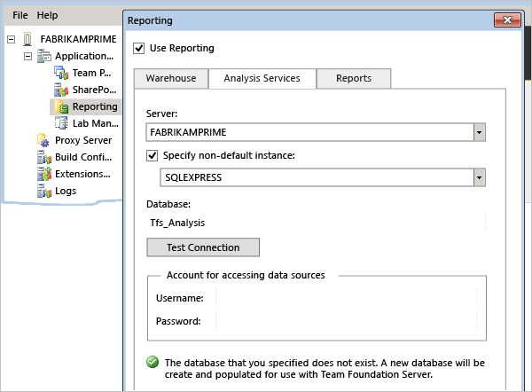The image size is (532, 392).
Task: Collapse the FABRIKAMPRIME root tree node
Action: pos(11,40)
